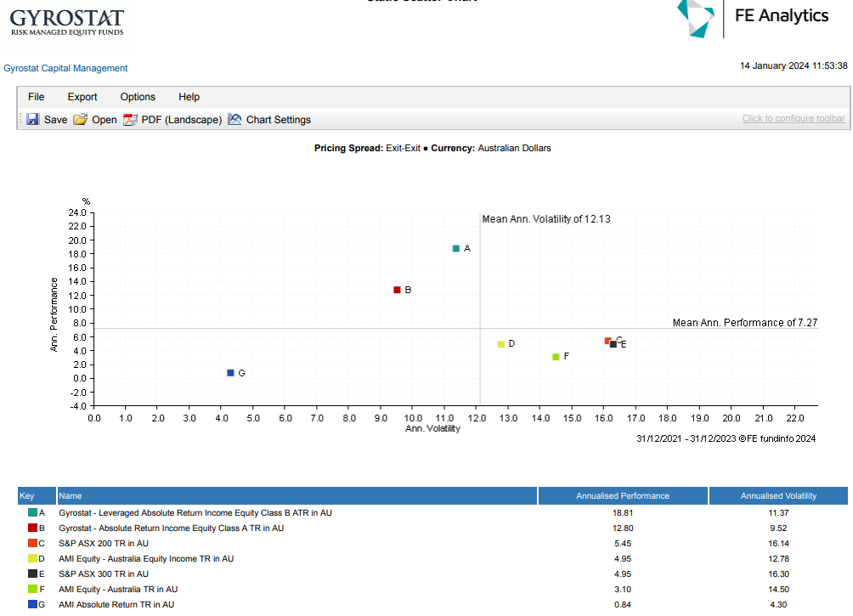Image resolution: width=853 pixels, height=616 pixels.
Task: Click performance value 3.10
Action: coord(623,590)
